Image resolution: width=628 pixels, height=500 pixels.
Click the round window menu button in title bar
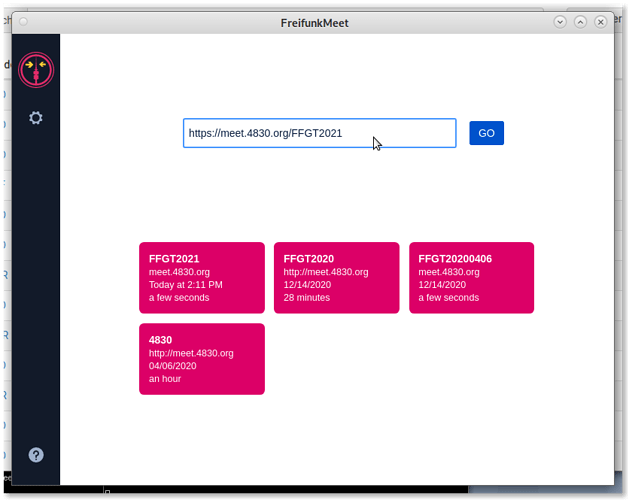pos(23,22)
